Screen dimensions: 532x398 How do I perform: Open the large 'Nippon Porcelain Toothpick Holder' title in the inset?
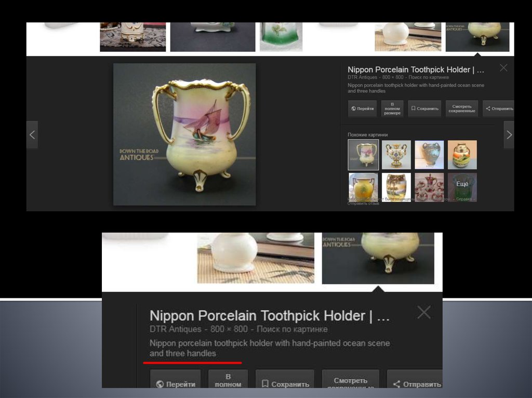[x=270, y=315]
